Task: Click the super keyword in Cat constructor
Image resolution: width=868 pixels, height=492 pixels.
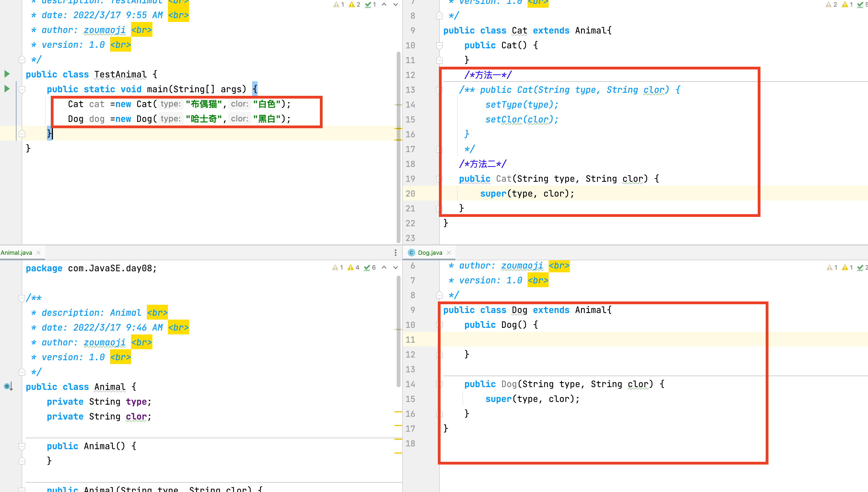Action: coord(493,194)
